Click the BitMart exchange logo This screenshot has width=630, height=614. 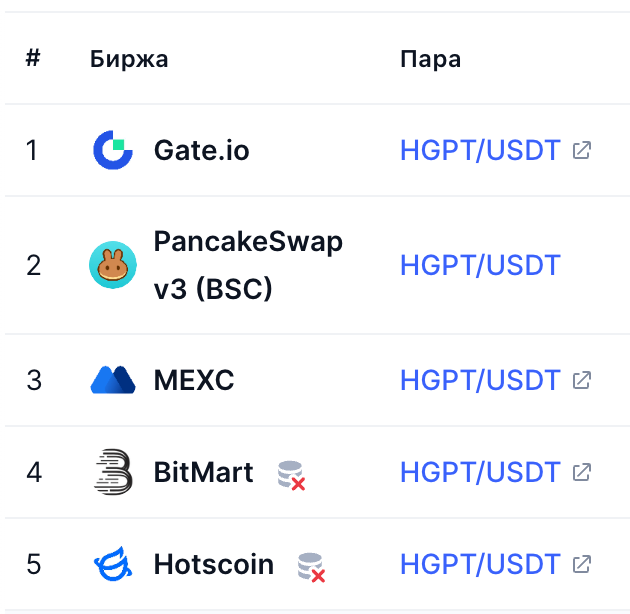(113, 472)
